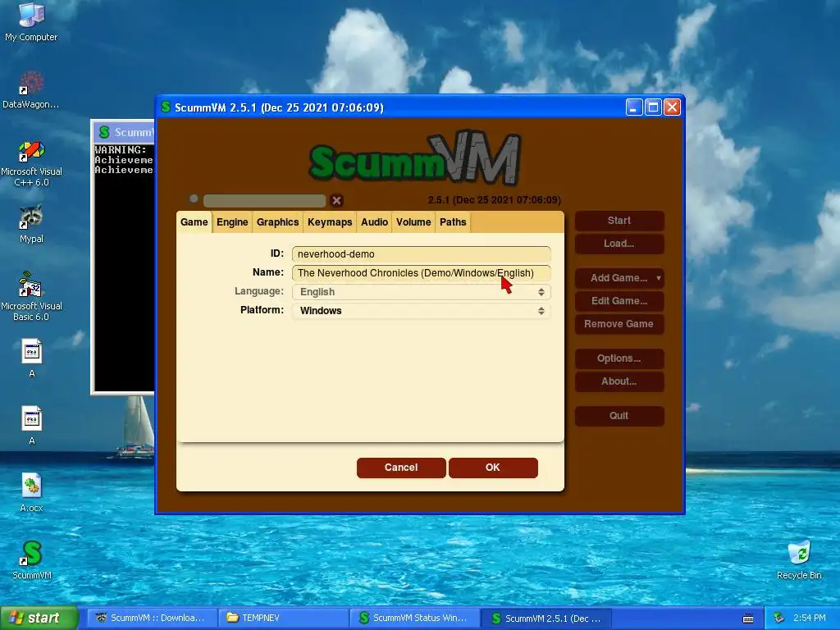840x630 pixels.
Task: Open the Language dropdown
Action: (x=421, y=291)
